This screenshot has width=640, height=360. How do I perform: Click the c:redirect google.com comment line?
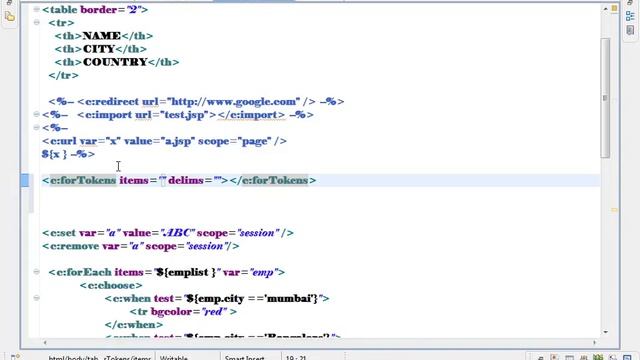coord(196,102)
